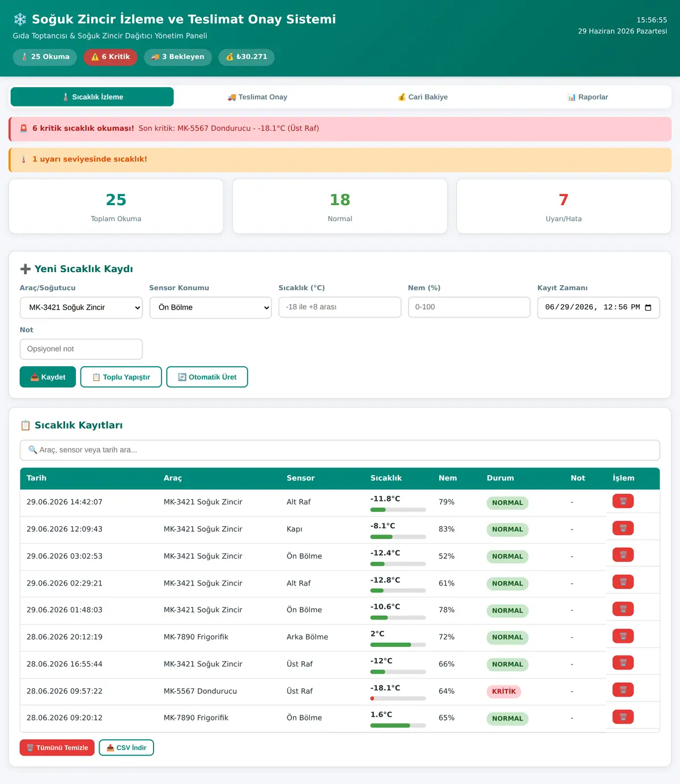Click the Uyarı/Hata summary card
Screen dimensions: 680x784
tap(564, 206)
